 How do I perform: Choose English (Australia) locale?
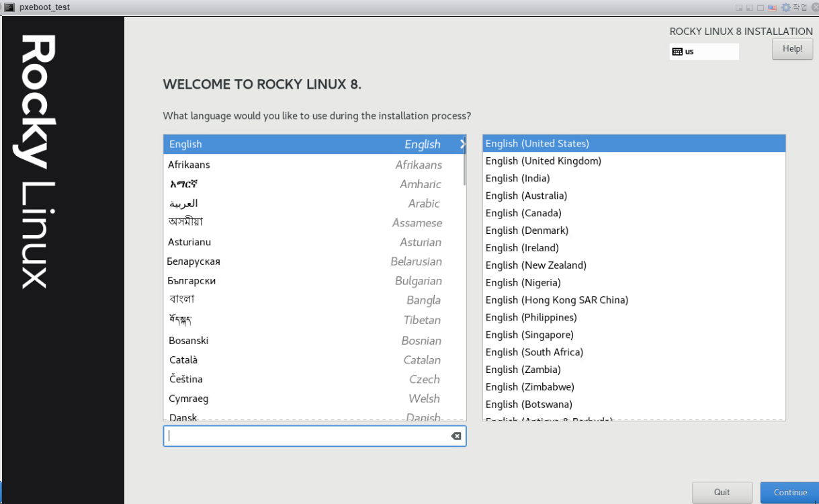pyautogui.click(x=634, y=196)
